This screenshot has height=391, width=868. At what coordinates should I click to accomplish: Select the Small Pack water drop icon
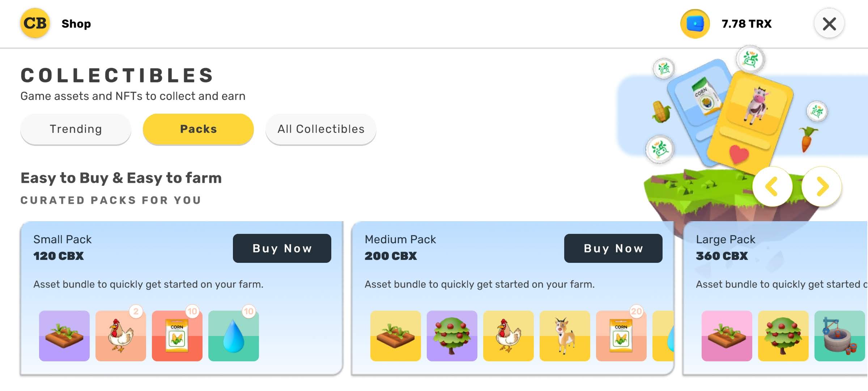pyautogui.click(x=234, y=336)
